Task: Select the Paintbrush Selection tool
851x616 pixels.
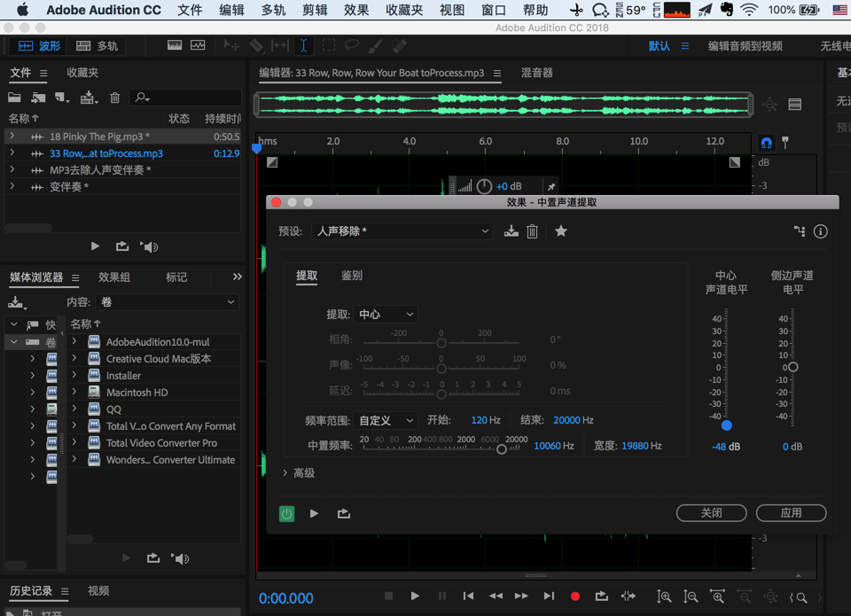Action: coord(375,45)
